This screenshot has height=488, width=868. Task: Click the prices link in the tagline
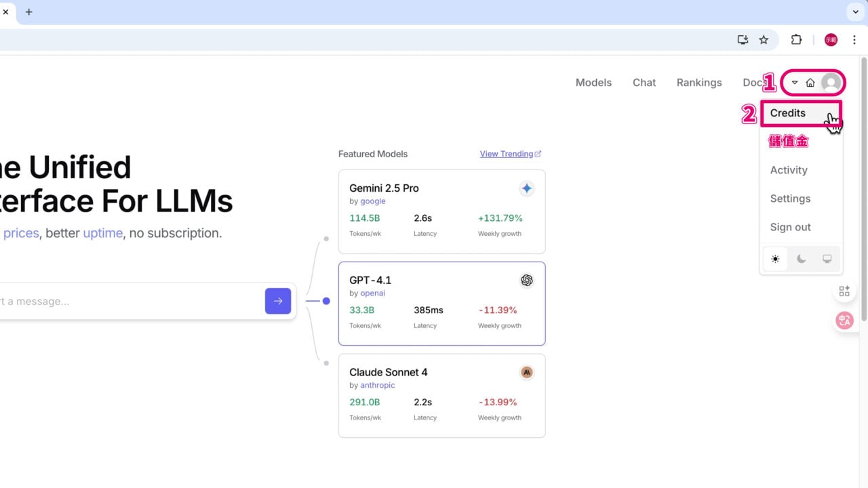(x=21, y=233)
